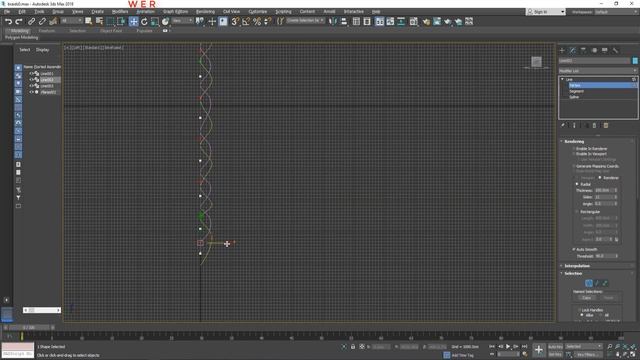Select Spline in modifier stack
Image resolution: width=640 pixels, height=360 pixels.
click(574, 97)
